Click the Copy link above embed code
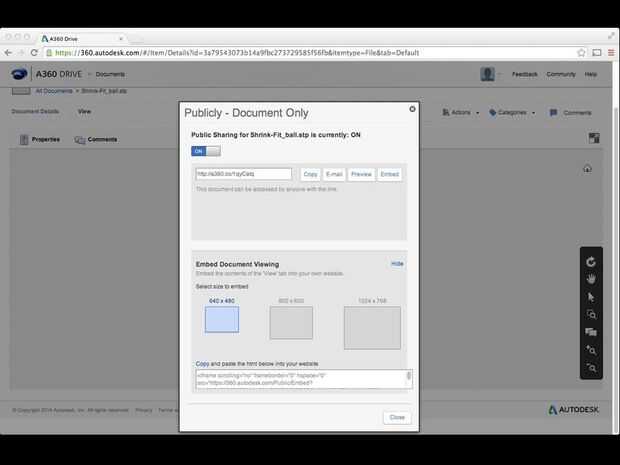Image resolution: width=620 pixels, height=465 pixels. point(202,364)
